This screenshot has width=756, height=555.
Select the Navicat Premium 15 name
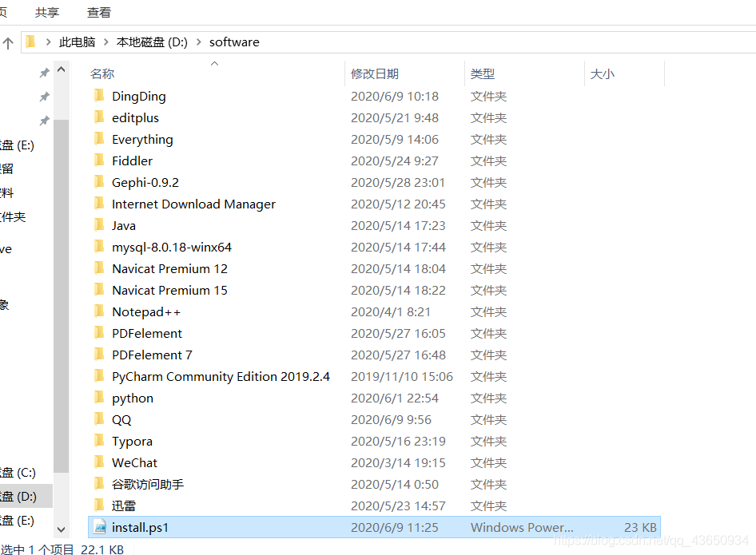[x=169, y=291]
